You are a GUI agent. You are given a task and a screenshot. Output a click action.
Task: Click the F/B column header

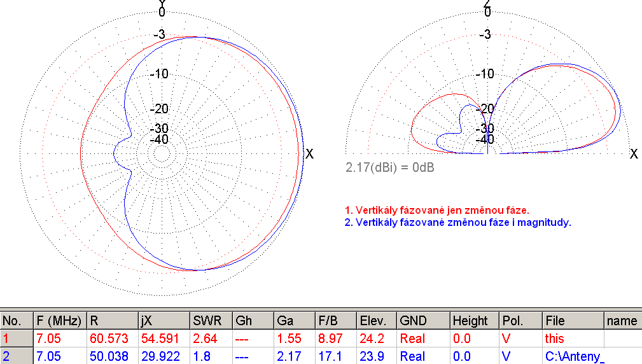(x=335, y=321)
